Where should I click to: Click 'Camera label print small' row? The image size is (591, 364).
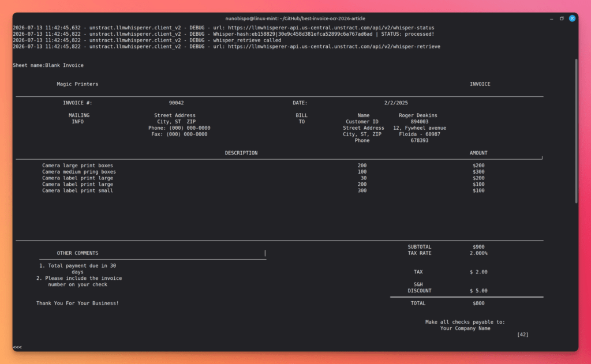[77, 191]
